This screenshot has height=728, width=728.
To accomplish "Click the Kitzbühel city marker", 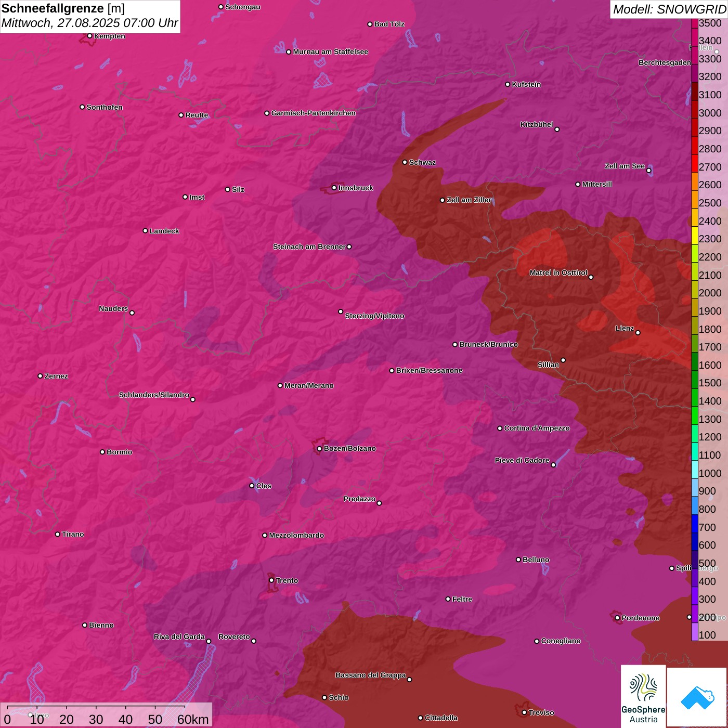I will click(x=557, y=129).
